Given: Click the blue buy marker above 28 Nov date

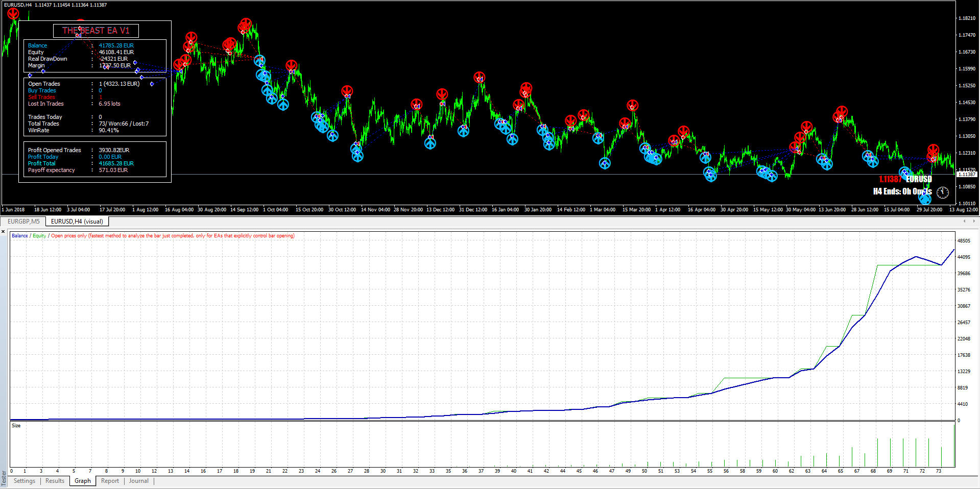Looking at the screenshot, I should (430, 143).
